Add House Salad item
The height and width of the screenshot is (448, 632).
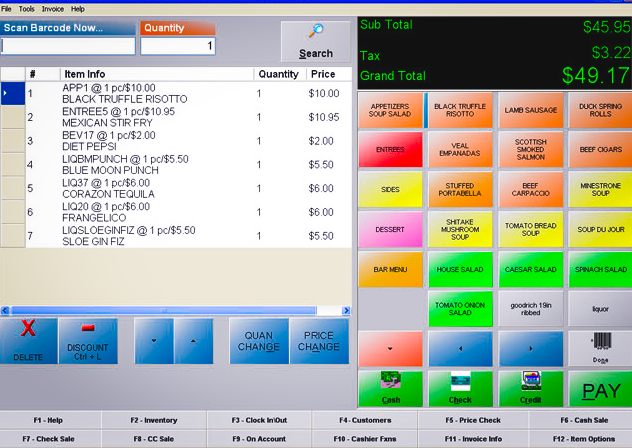tap(460, 269)
